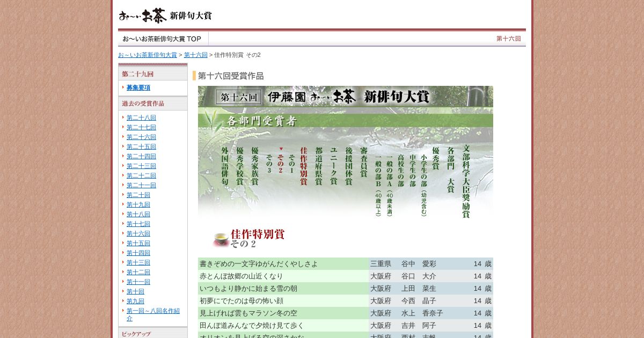Click お〜いお茶新俳句大賞 breadcrumb link

(147, 55)
